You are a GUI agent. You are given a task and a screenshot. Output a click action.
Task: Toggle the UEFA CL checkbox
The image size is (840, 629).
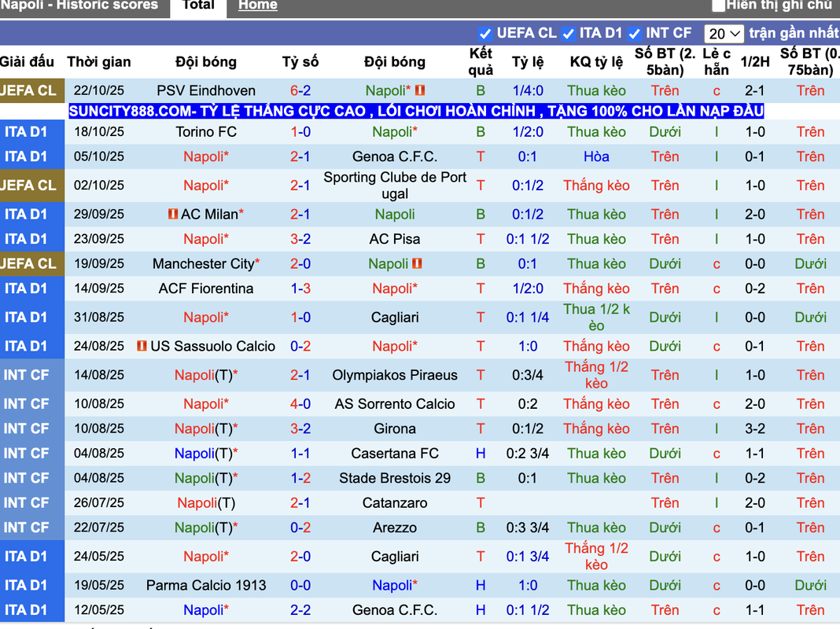(x=485, y=34)
